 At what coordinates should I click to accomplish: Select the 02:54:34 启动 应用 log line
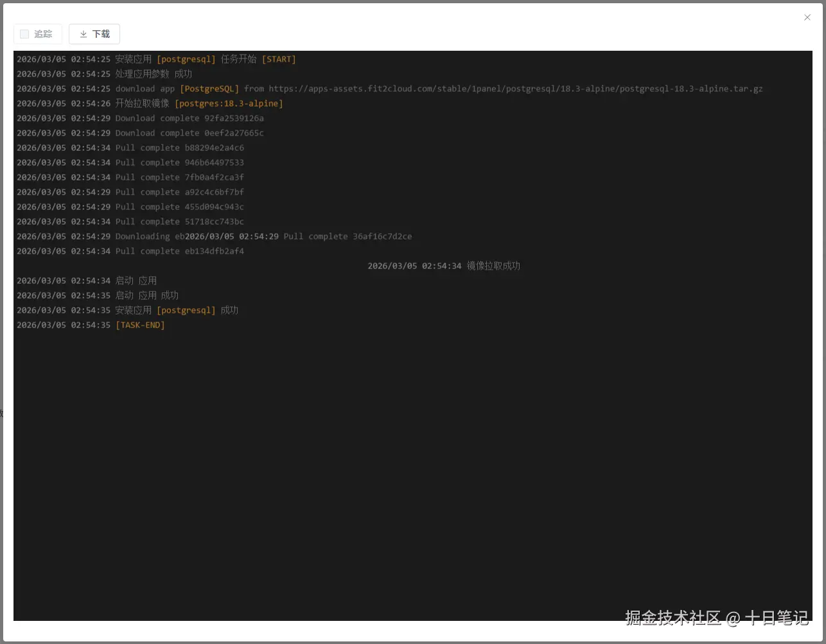(87, 281)
